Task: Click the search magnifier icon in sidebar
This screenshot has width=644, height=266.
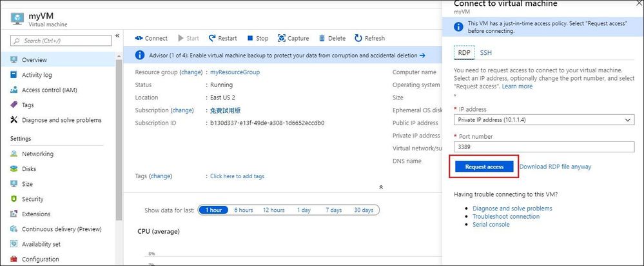Action: (x=17, y=41)
